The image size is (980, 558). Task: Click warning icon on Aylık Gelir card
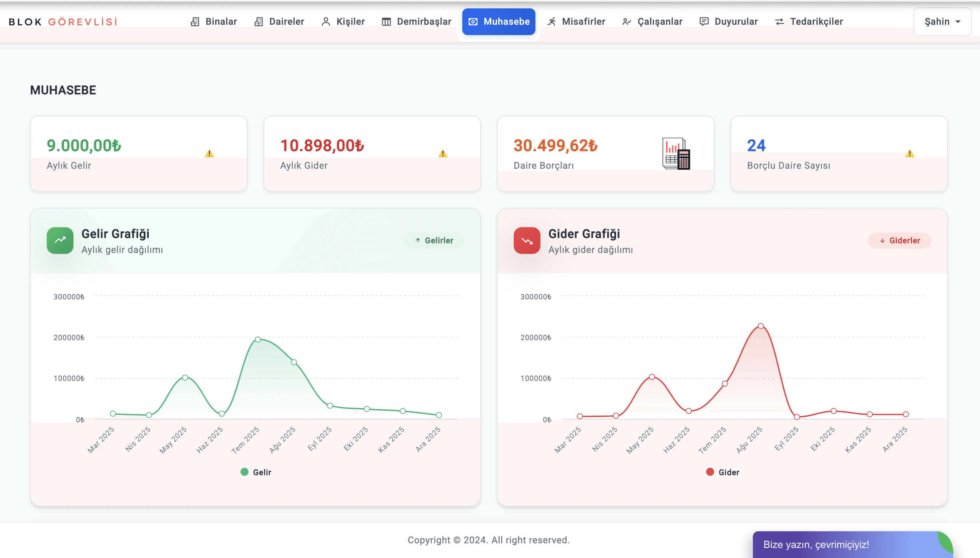click(209, 154)
